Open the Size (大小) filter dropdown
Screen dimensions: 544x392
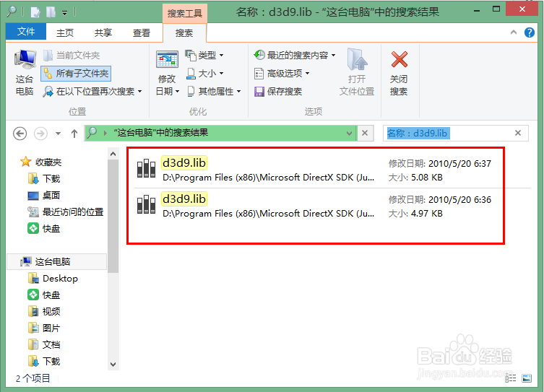(x=205, y=74)
